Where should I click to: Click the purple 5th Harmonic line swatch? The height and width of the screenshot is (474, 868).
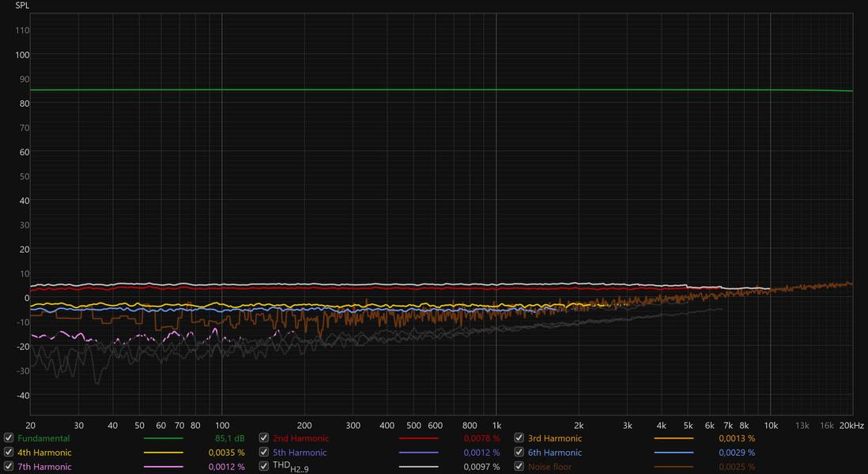418,453
